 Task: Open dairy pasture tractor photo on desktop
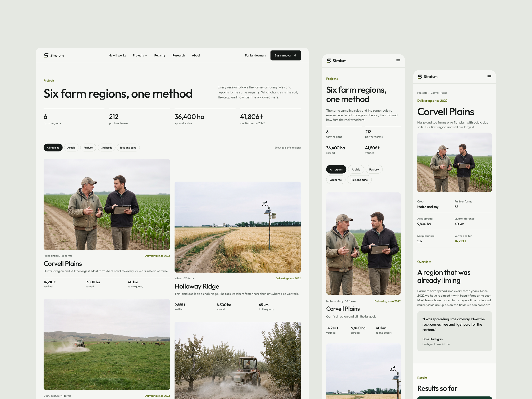[x=107, y=344]
